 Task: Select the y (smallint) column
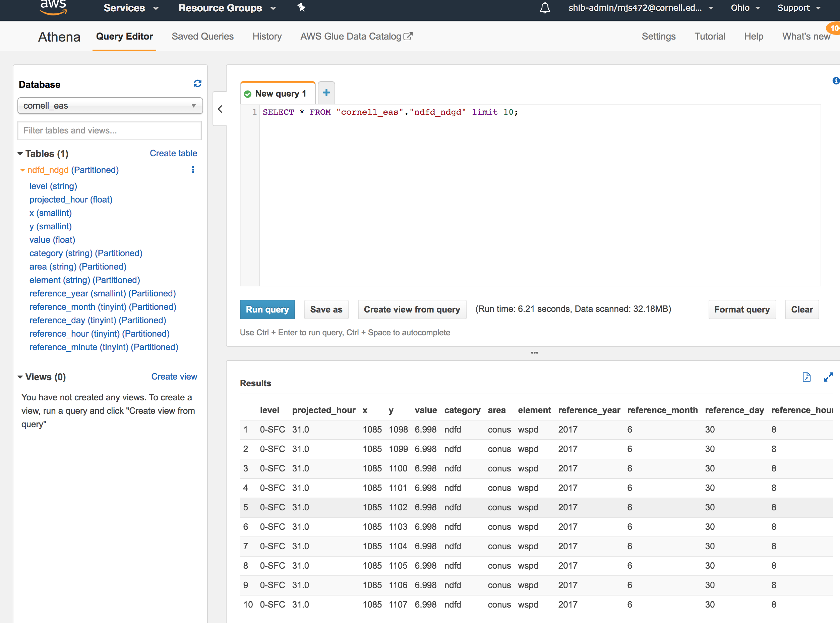click(51, 226)
